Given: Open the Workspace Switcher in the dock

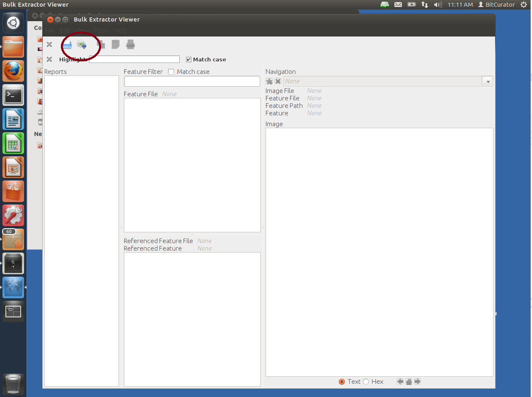Looking at the screenshot, I should tap(13, 312).
